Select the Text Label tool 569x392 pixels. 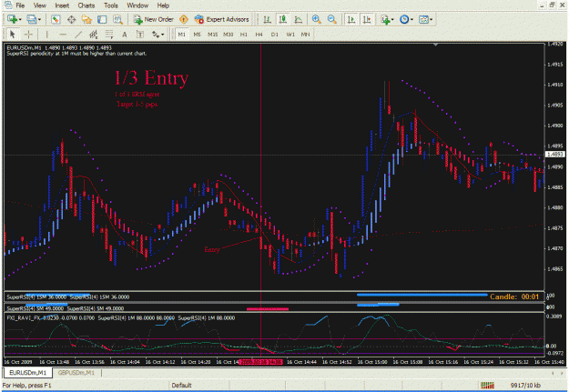tap(139, 35)
